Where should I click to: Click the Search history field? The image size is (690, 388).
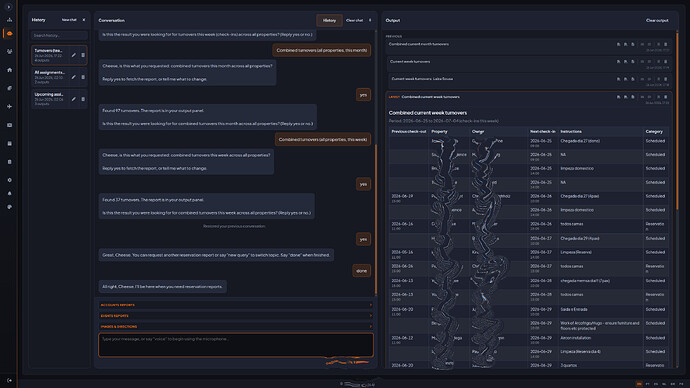tap(59, 35)
